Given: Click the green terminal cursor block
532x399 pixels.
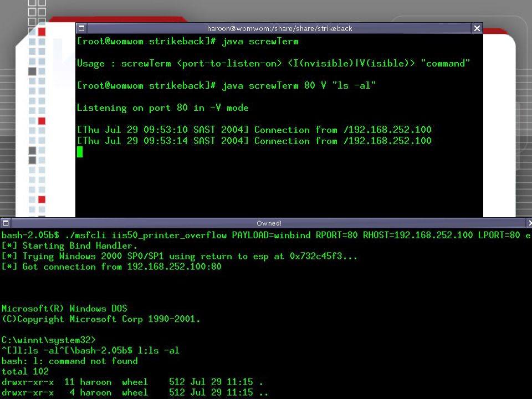Looking at the screenshot, I should 80,152.
